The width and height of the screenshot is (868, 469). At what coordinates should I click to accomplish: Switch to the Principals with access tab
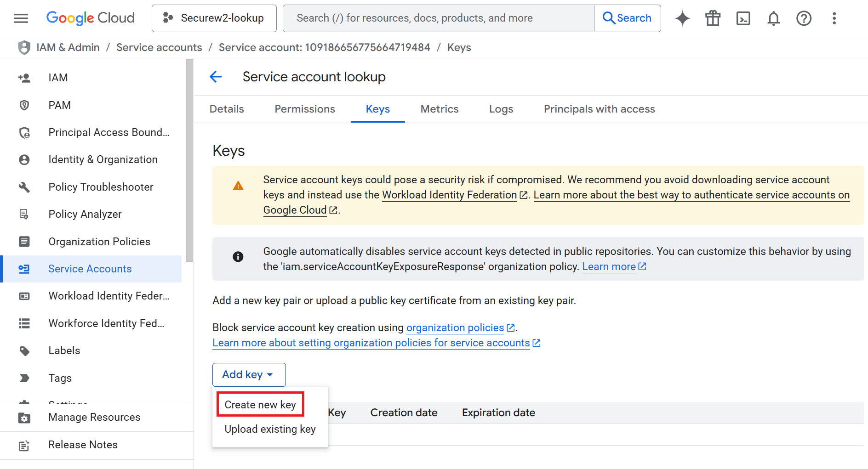[599, 109]
